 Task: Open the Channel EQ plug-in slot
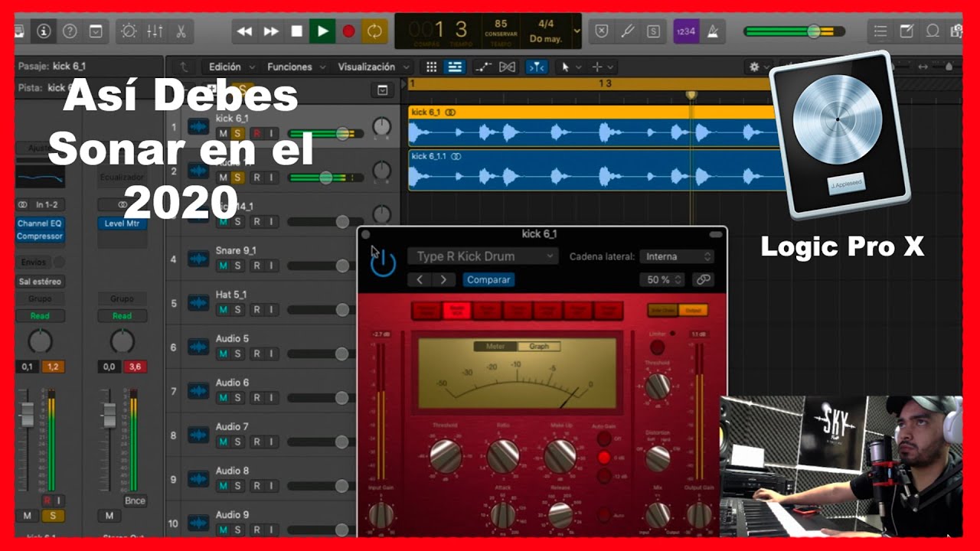pos(40,223)
